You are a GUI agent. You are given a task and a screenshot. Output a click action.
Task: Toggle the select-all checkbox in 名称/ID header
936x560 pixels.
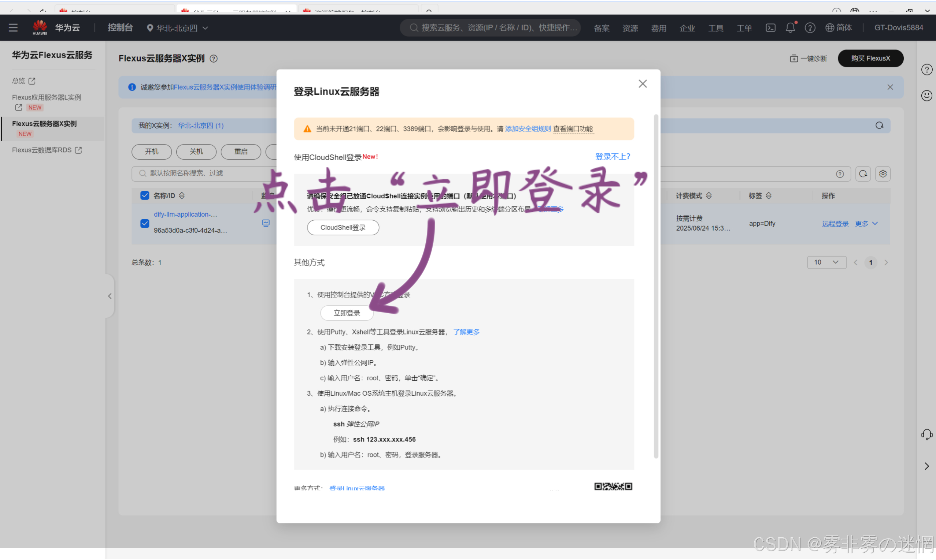pyautogui.click(x=145, y=195)
